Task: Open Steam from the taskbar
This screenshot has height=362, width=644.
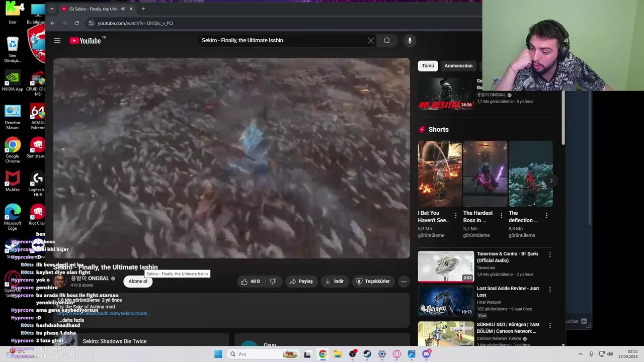Action: [x=367, y=354]
